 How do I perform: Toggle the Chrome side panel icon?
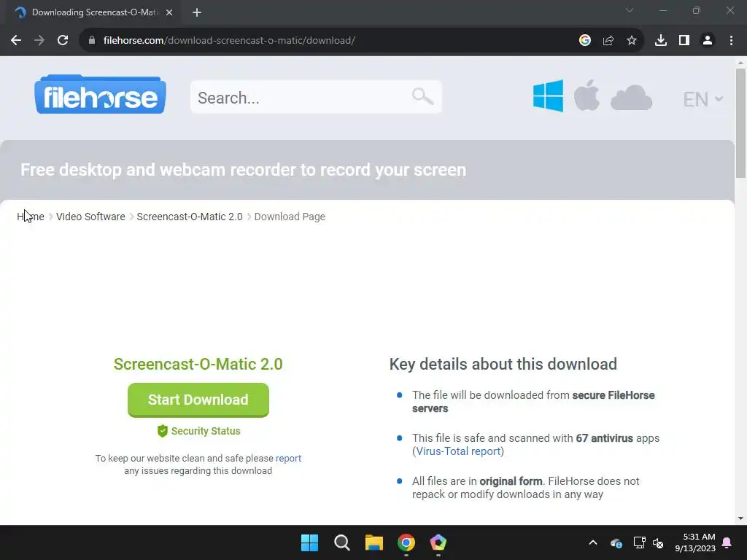(684, 41)
